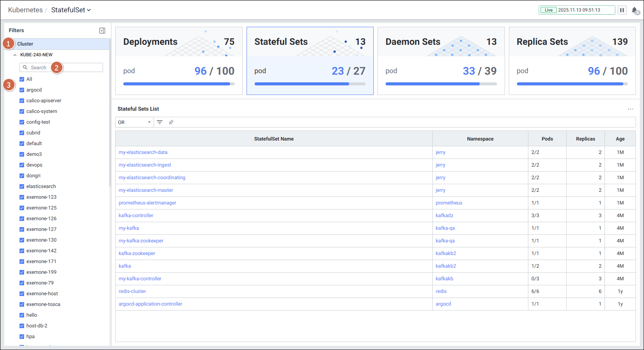Toggle the calico-system namespace checkbox

(x=22, y=111)
